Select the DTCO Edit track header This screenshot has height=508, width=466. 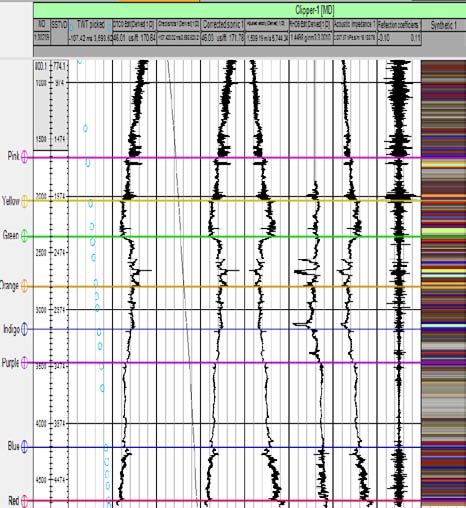(x=134, y=25)
